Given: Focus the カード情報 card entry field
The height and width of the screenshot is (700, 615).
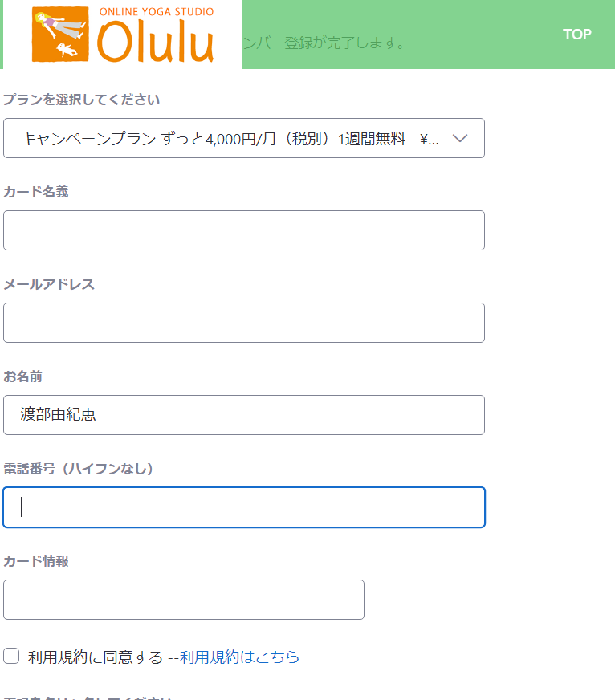Looking at the screenshot, I should coord(183,600).
